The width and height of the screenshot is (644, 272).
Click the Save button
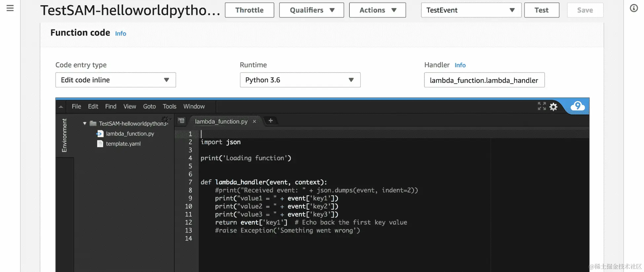[585, 10]
